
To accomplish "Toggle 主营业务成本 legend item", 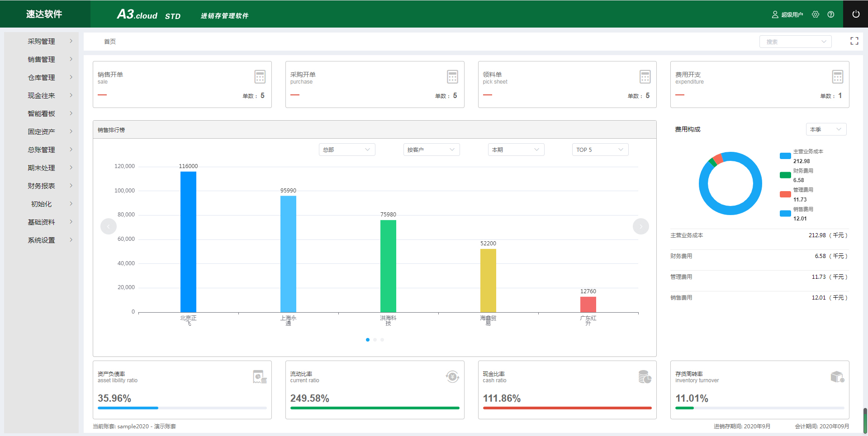I will (785, 156).
